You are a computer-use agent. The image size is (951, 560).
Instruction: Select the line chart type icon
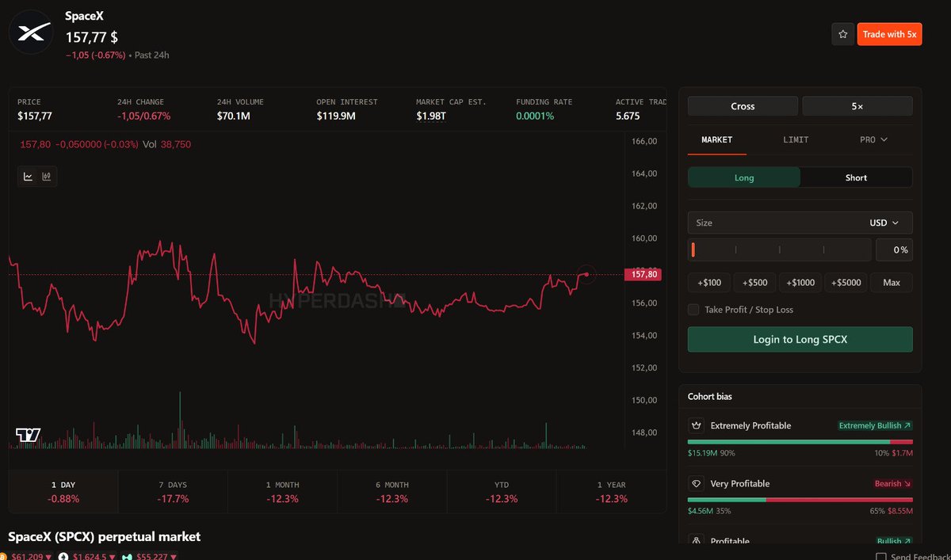28,177
